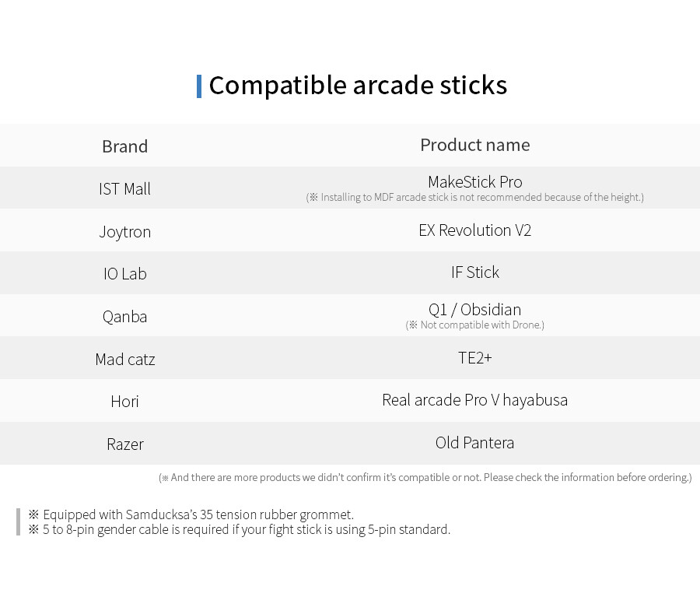Click the MakeStick Pro product name

coord(475,182)
